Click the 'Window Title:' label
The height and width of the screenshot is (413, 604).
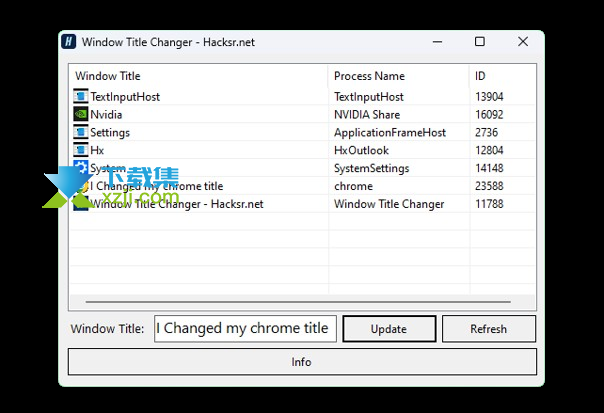point(107,329)
